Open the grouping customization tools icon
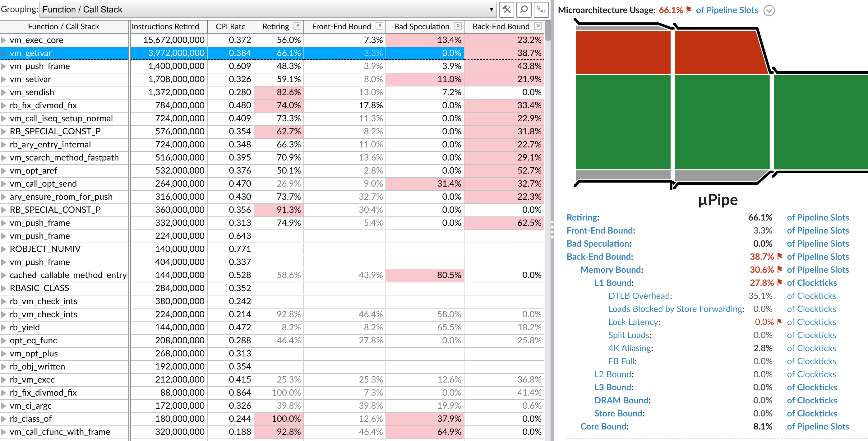 point(506,9)
